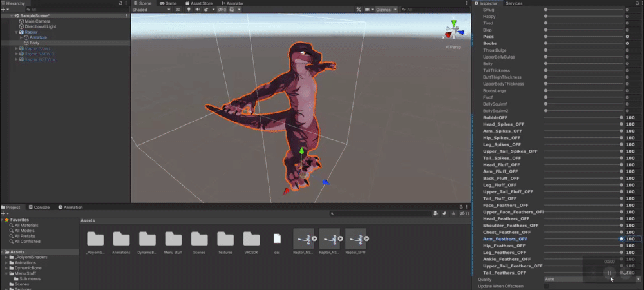Collapse the Raptor object arrow
The height and width of the screenshot is (290, 644).
pyautogui.click(x=17, y=32)
